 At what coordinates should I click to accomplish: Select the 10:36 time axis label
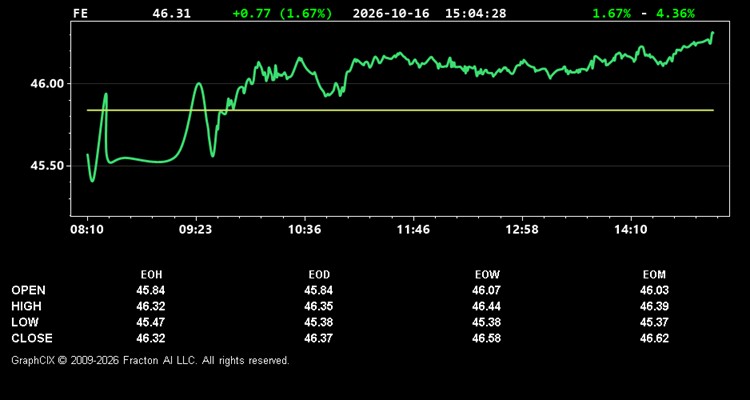pos(305,230)
